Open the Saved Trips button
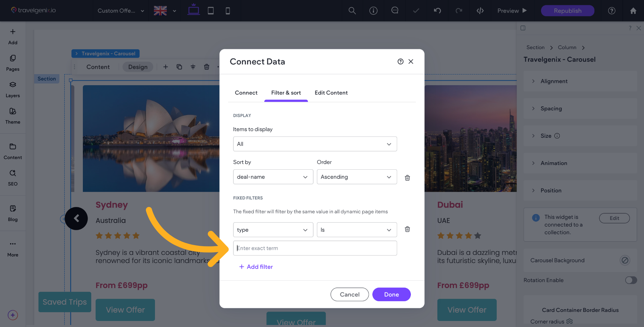Image resolution: width=644 pixels, height=327 pixels. pos(65,302)
